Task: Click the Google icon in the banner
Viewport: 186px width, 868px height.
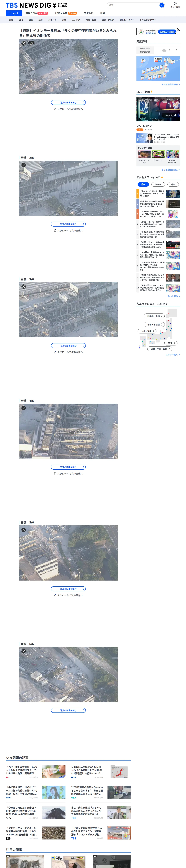Action: pyautogui.click(x=141, y=32)
